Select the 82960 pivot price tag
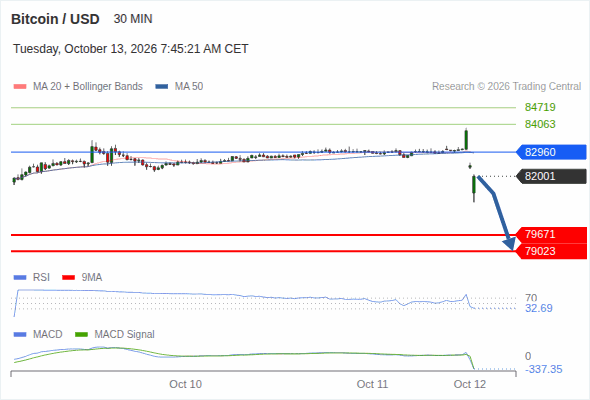Image resolution: width=590 pixels, height=400 pixels. tap(551, 152)
